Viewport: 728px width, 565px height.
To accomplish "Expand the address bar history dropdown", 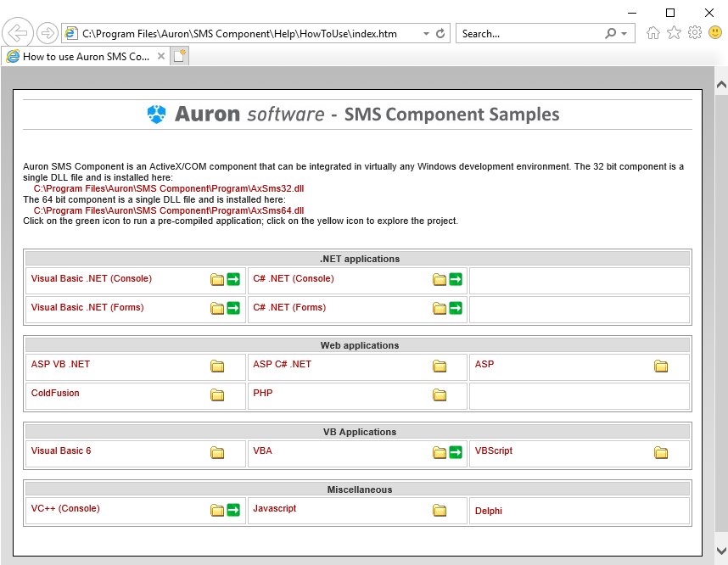I will pyautogui.click(x=426, y=34).
